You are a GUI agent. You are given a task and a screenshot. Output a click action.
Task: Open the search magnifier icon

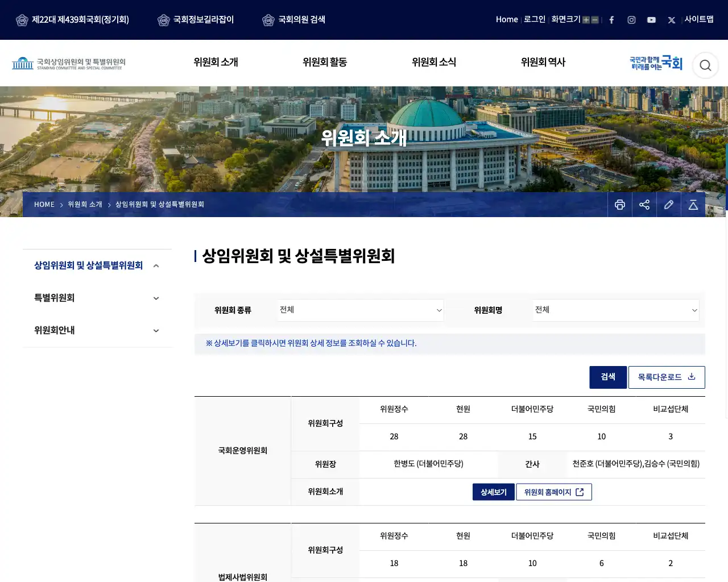click(705, 65)
